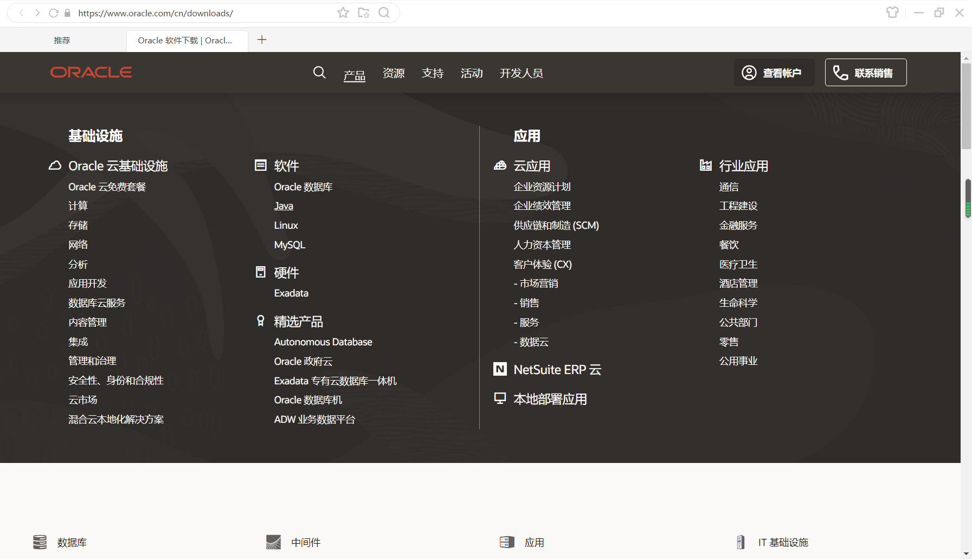This screenshot has height=560, width=972.
Task: Open the Exadata link under 硬件
Action: tap(291, 293)
